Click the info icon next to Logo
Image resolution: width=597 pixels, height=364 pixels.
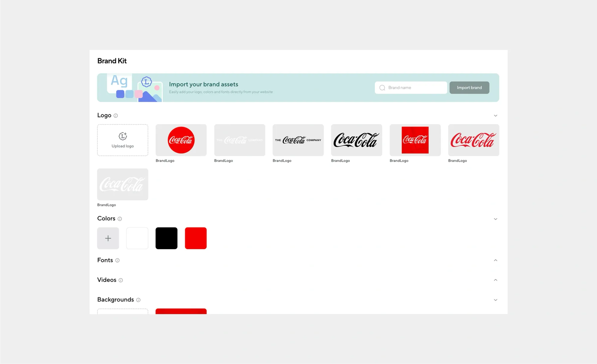(x=116, y=116)
